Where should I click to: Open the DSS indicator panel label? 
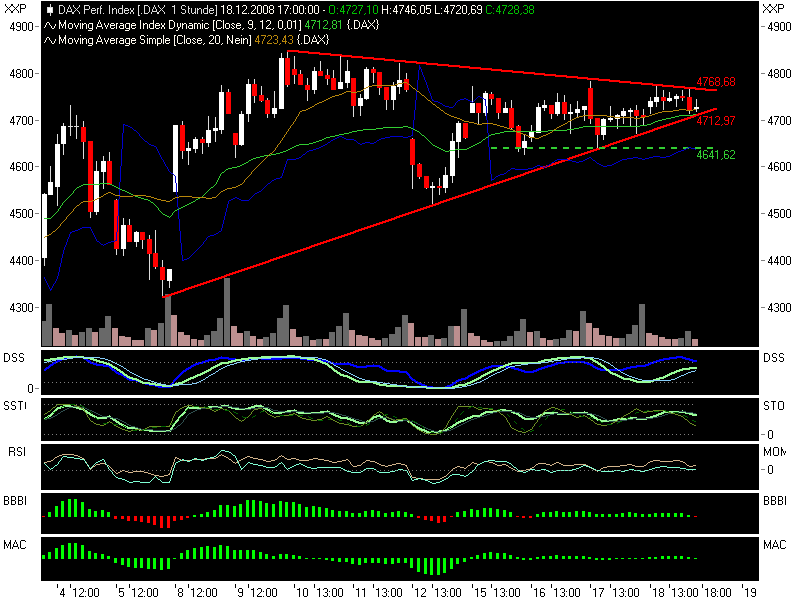pyautogui.click(x=14, y=356)
